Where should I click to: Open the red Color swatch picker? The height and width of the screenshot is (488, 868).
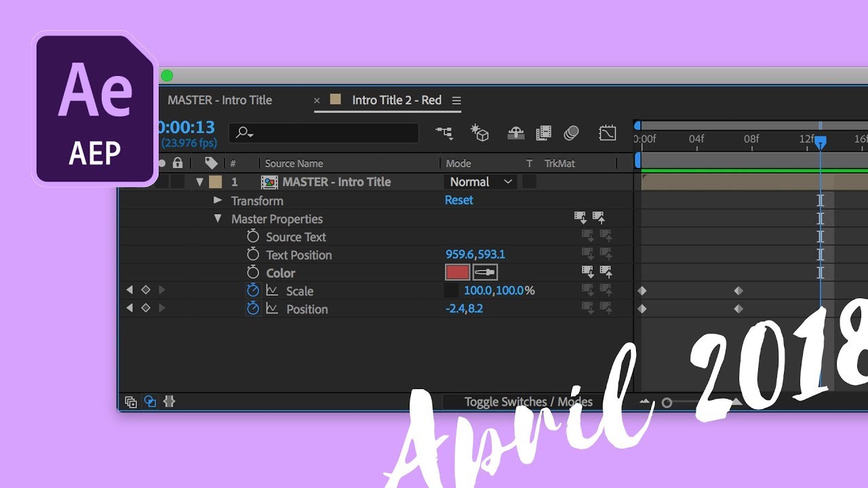[458, 272]
